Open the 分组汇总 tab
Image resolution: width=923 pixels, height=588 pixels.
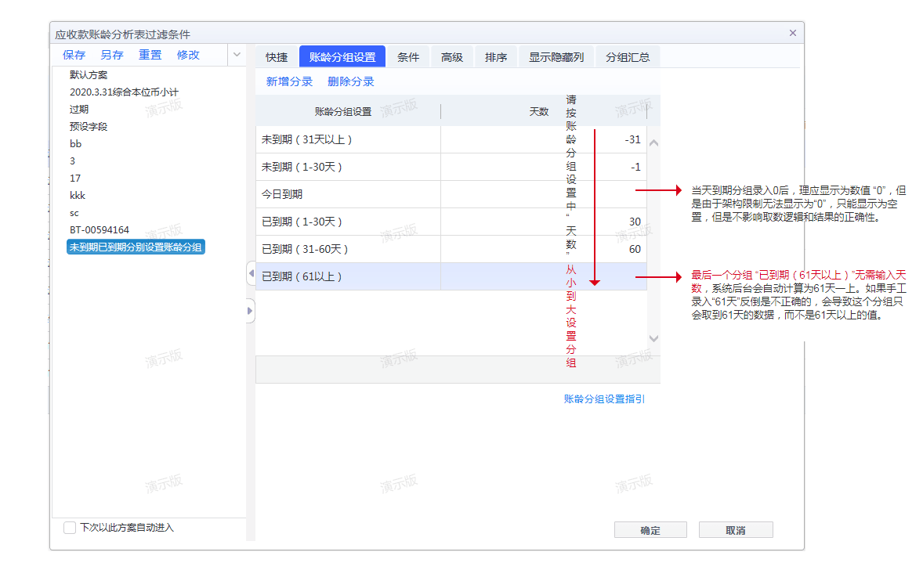(x=628, y=56)
